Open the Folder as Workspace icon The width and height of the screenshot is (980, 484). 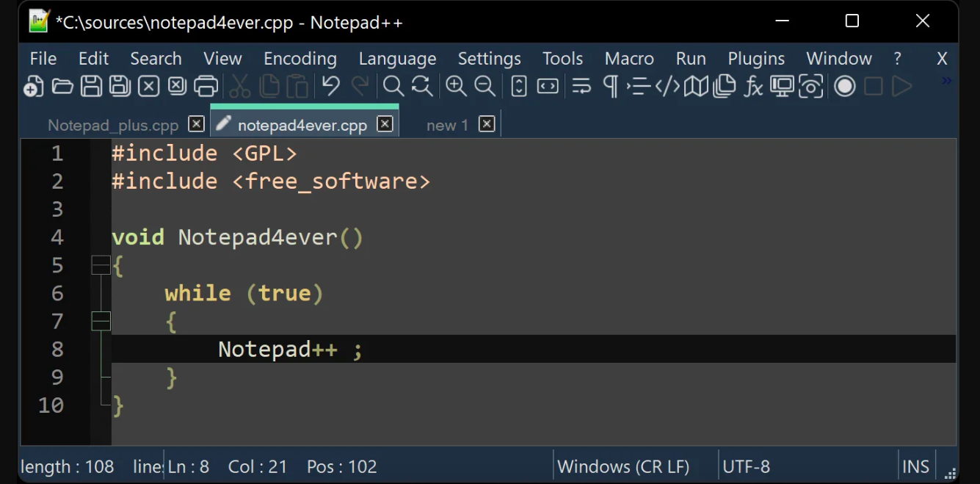(x=782, y=87)
